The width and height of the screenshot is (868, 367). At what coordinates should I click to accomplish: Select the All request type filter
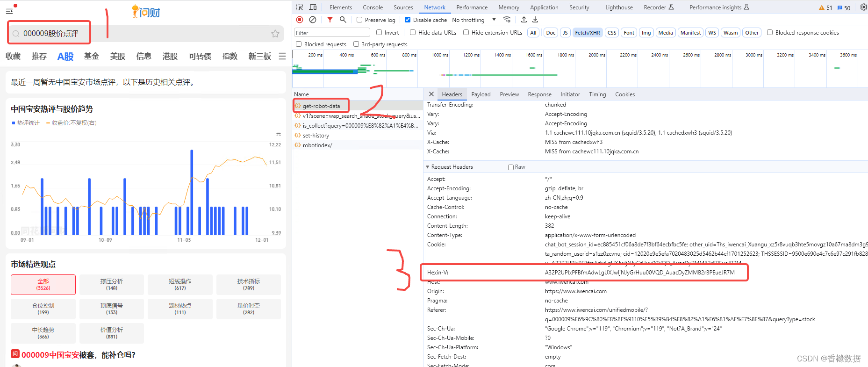[x=533, y=33]
